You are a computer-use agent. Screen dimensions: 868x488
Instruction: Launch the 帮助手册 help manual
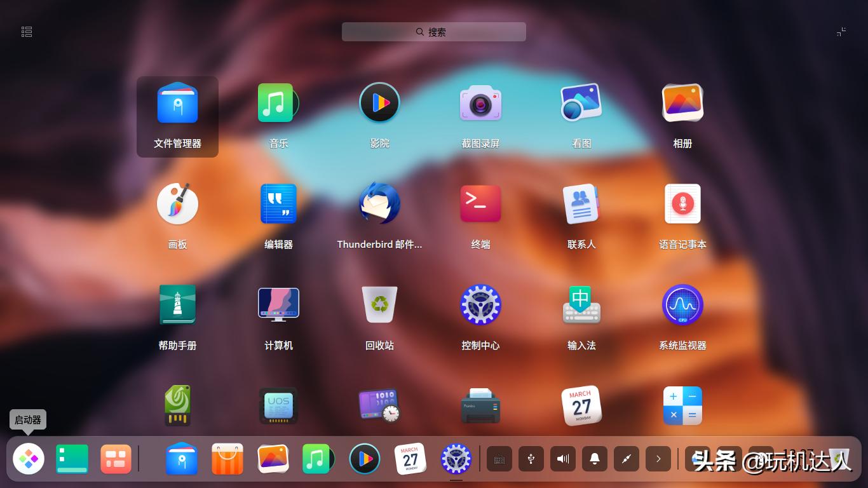coord(177,305)
